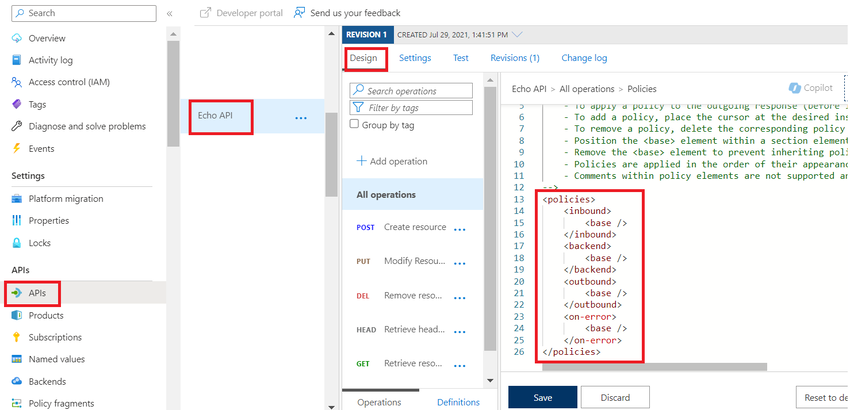850x410 pixels.
Task: Click the Policy fragments icon
Action: [17, 403]
